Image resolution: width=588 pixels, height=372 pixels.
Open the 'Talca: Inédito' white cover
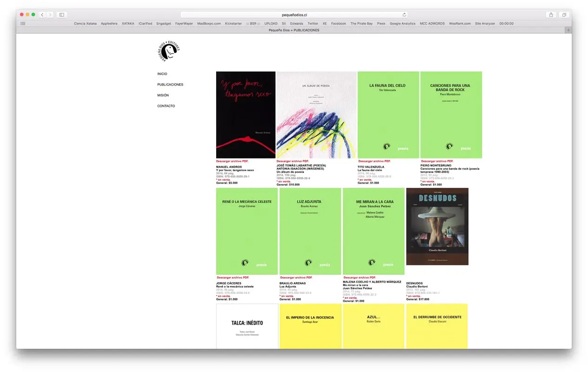point(247,326)
